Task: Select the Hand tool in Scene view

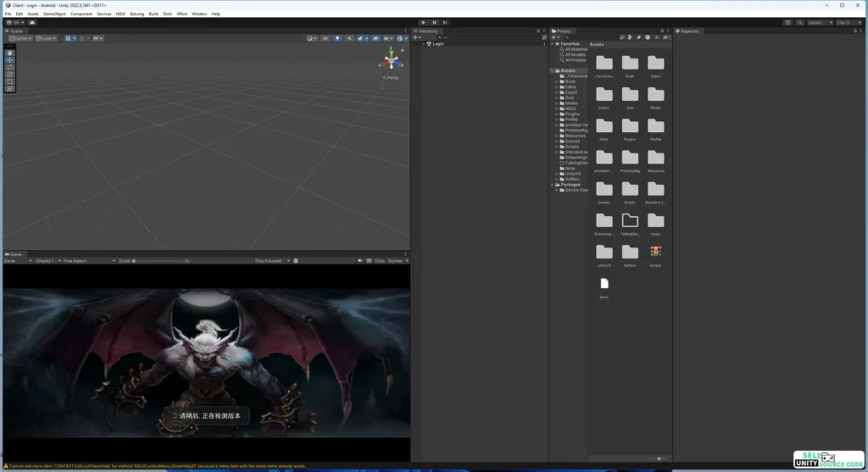Action: pyautogui.click(x=9, y=53)
